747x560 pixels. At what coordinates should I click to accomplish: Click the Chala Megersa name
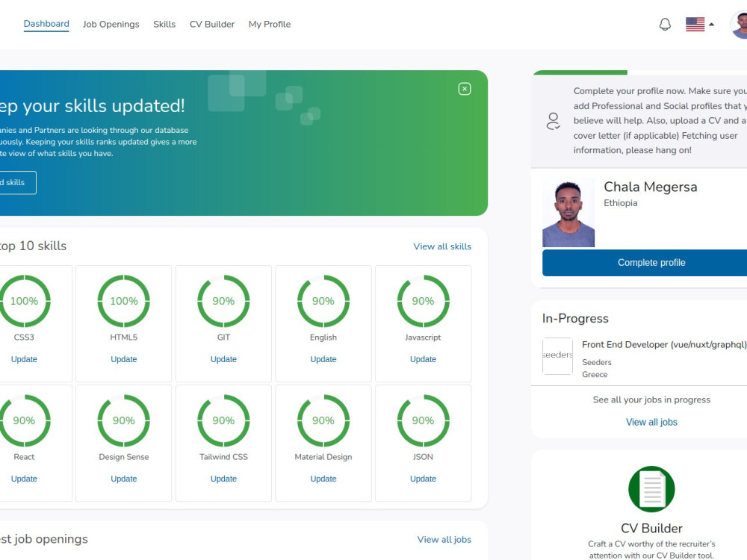[x=651, y=187]
